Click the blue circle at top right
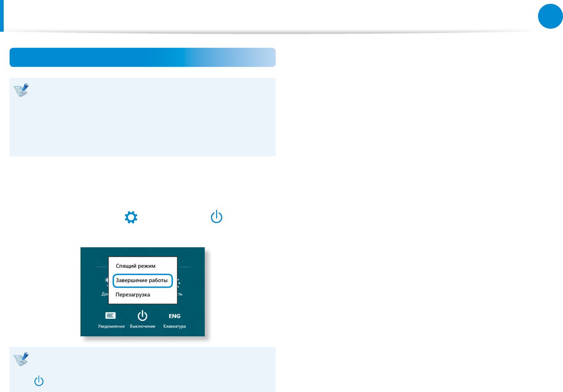Image resolution: width=563 pixels, height=392 pixels. point(550,16)
